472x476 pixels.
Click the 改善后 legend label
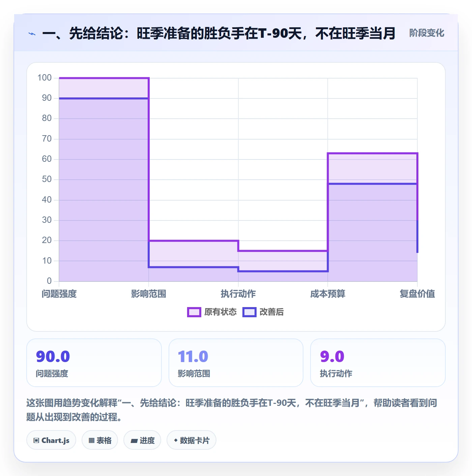[x=271, y=312]
